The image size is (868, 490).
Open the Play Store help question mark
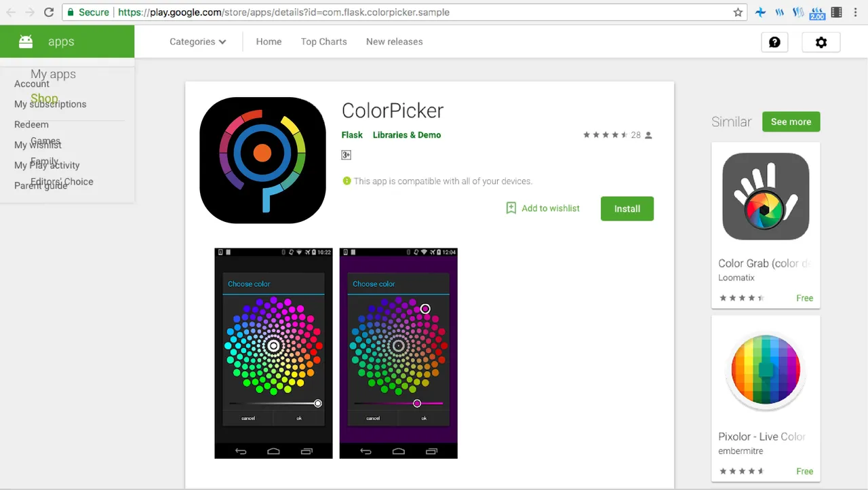(x=774, y=42)
